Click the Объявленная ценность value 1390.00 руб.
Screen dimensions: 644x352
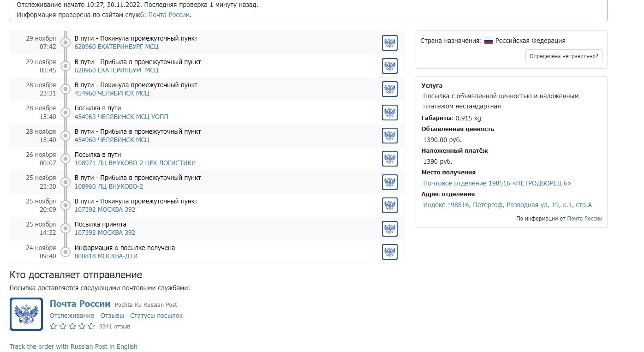tap(442, 140)
